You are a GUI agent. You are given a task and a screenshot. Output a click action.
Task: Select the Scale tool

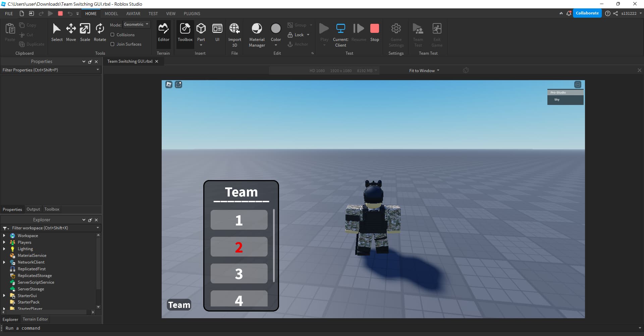(x=85, y=32)
